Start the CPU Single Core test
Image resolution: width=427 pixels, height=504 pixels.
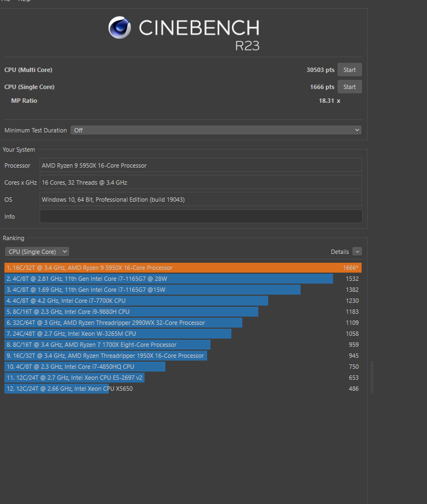pos(350,87)
